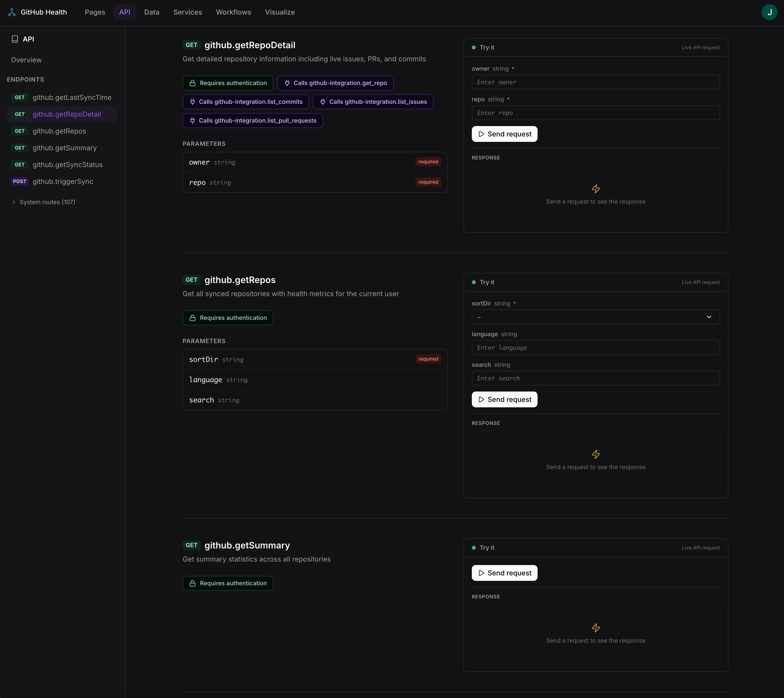Send request for github.getRepos

[504, 400]
